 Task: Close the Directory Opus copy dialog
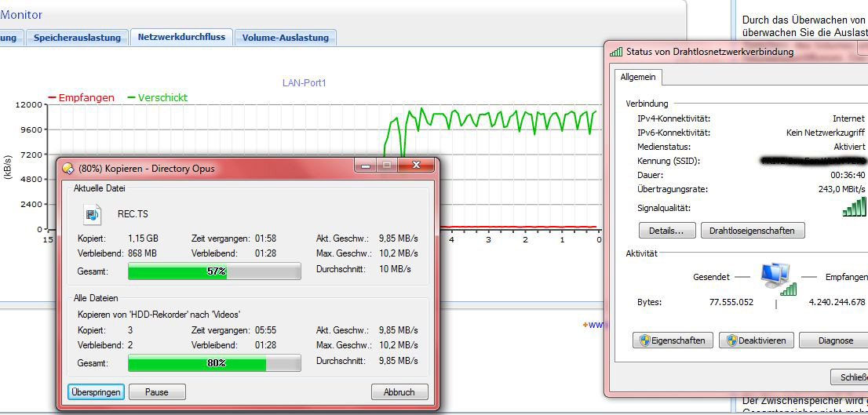(x=417, y=166)
